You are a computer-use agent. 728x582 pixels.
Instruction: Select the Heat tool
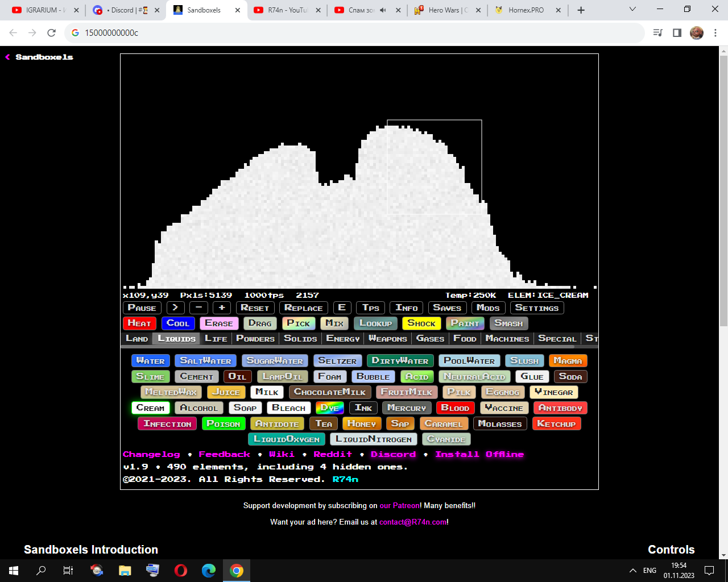click(x=139, y=323)
